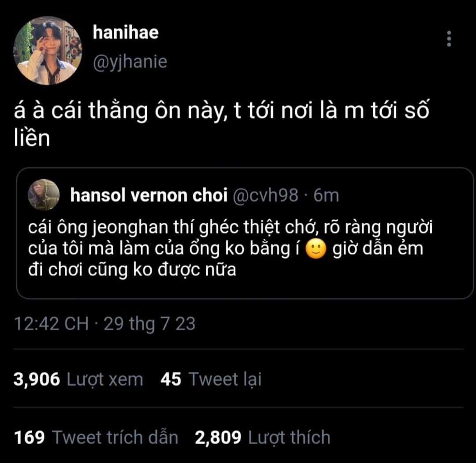Visit the hanihae display name link
This screenshot has height=463, width=476.
point(126,33)
